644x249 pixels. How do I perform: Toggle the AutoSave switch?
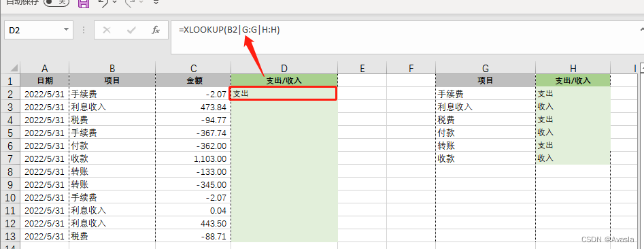pos(56,3)
